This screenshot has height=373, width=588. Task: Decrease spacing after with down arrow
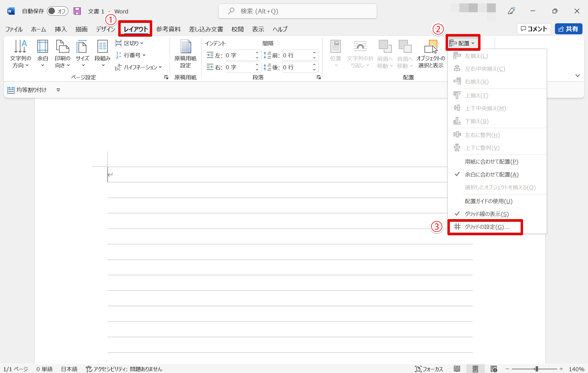[x=315, y=70]
